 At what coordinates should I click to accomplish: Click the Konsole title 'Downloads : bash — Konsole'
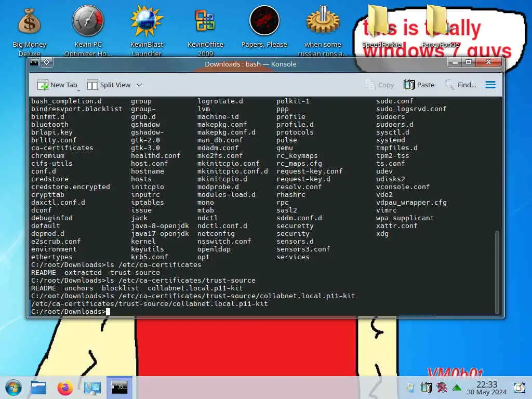(x=250, y=64)
